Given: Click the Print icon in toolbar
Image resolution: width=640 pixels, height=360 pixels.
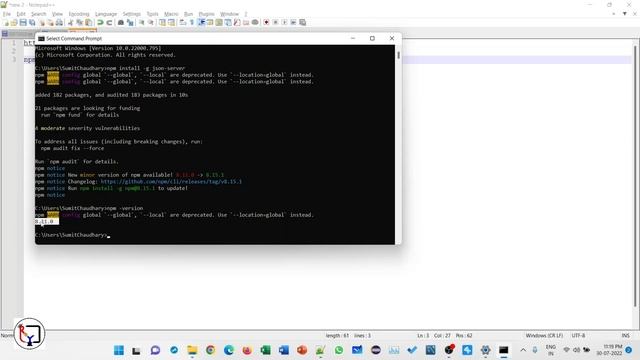Looking at the screenshot, I should coord(59,22).
